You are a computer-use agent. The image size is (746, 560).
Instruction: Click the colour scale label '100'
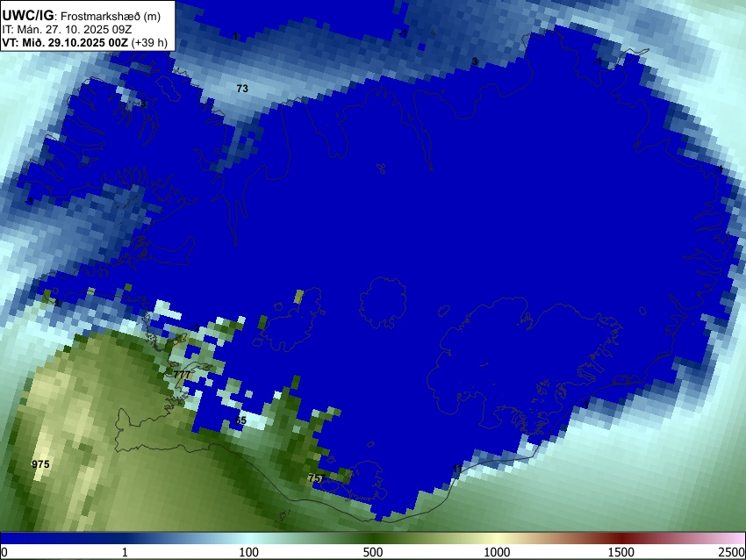249,552
